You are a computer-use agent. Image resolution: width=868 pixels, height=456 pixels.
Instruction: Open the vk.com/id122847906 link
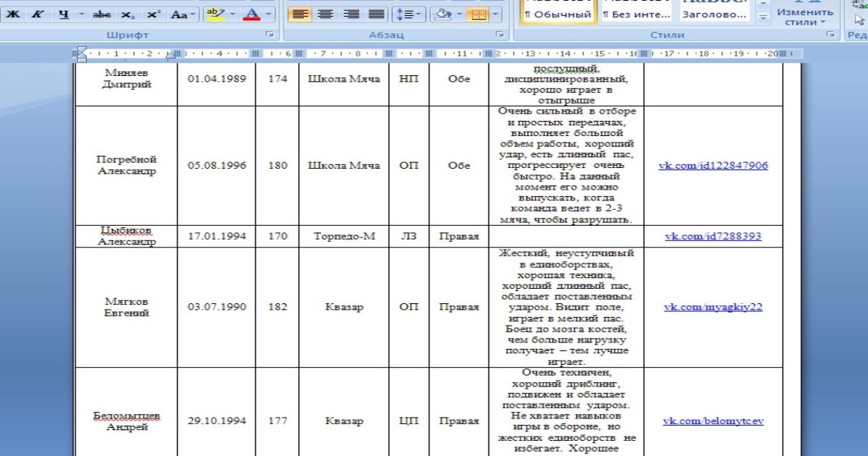coord(712,166)
